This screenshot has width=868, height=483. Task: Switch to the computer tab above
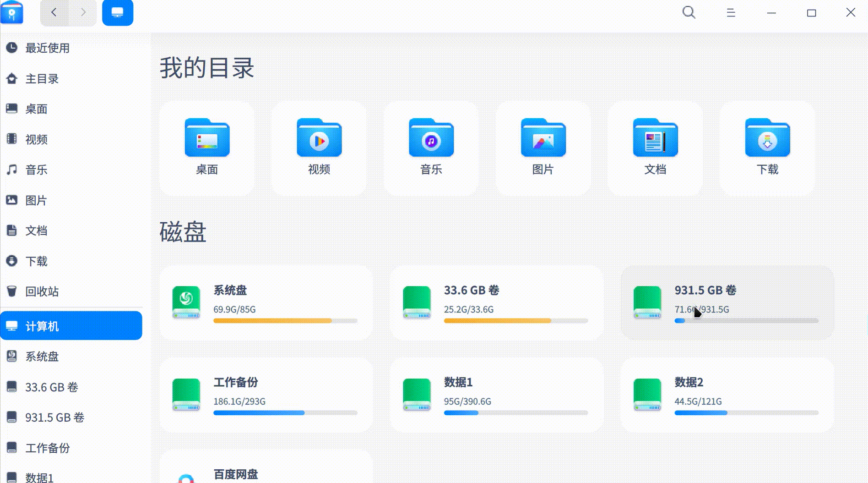click(x=117, y=12)
